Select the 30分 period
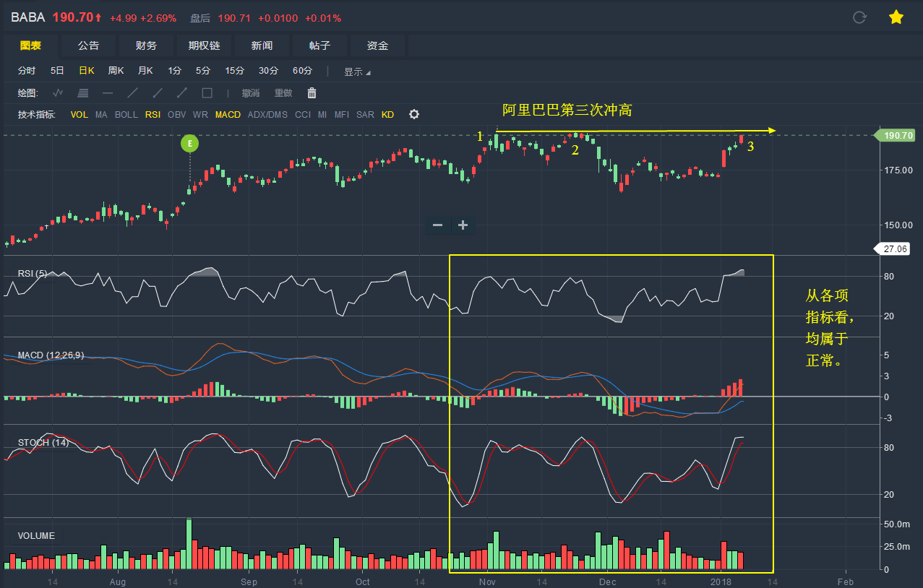 pos(268,71)
